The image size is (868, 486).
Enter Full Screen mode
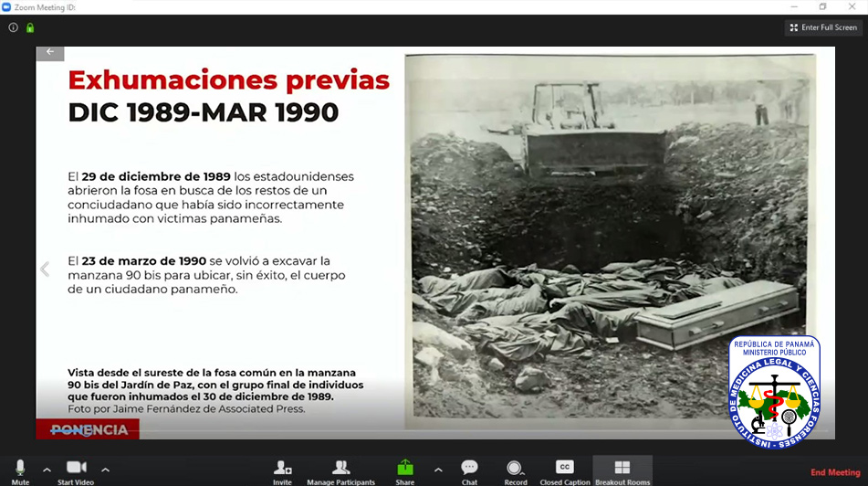[823, 27]
